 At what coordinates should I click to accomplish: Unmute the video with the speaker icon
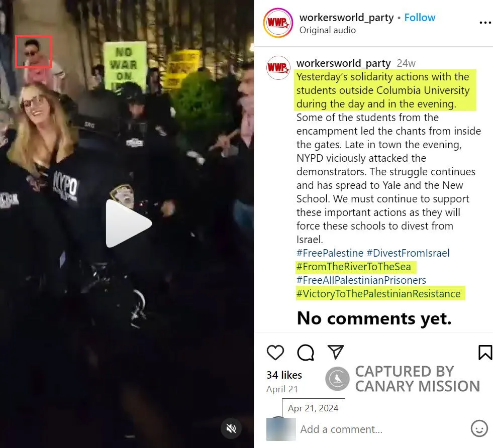231,428
